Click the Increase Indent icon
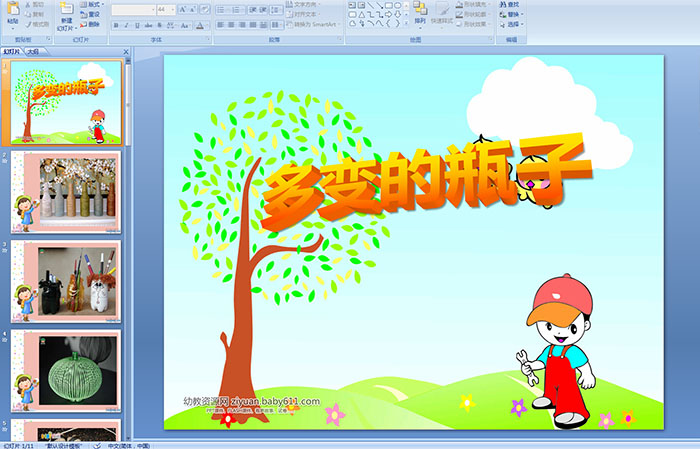 pos(263,10)
